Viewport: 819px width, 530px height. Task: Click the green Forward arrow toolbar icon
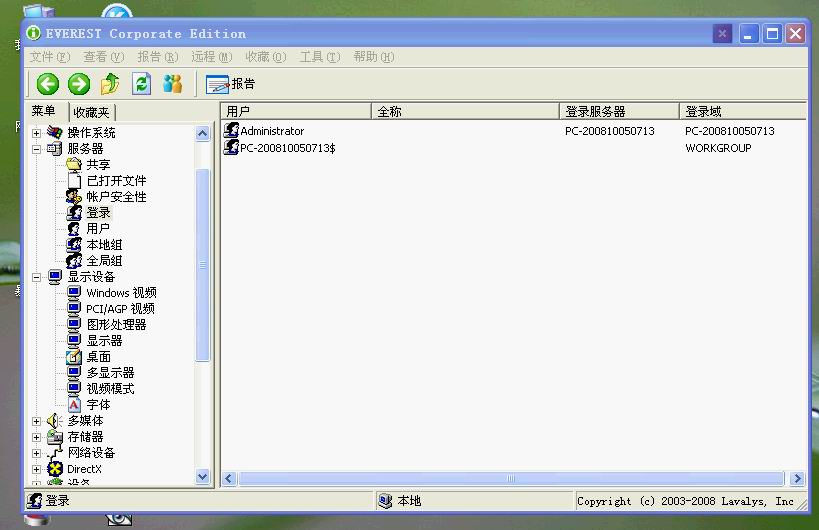coord(79,84)
